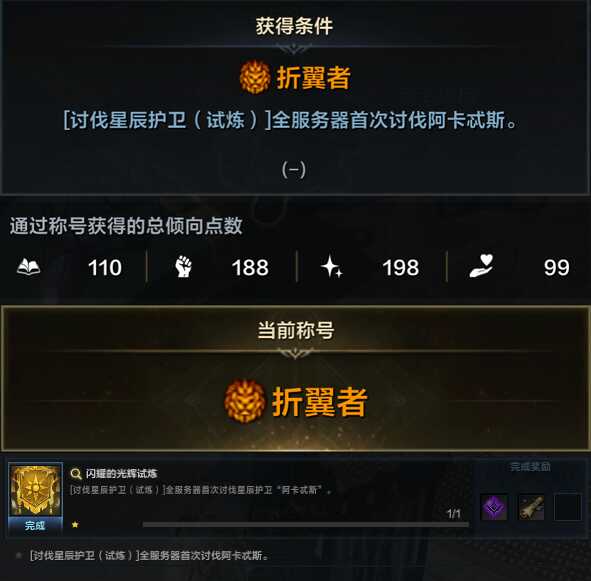Select the open book wisdom icon
The image size is (591, 581).
[x=29, y=267]
